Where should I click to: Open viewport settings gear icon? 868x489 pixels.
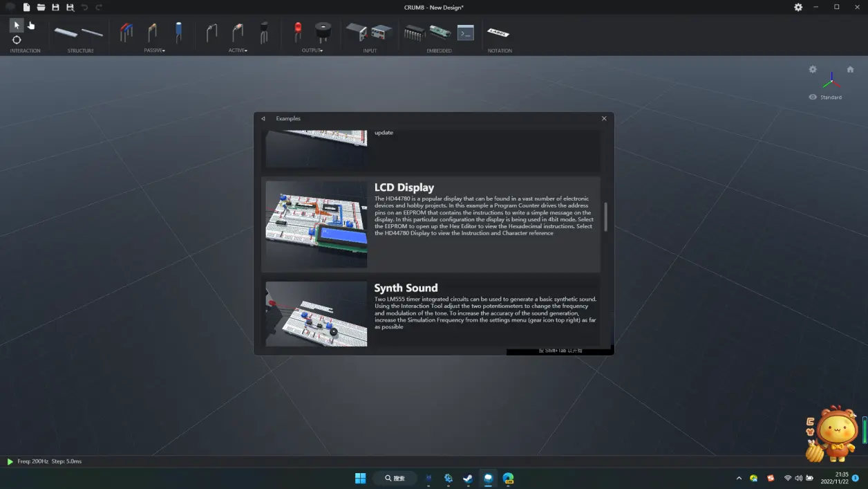click(813, 69)
